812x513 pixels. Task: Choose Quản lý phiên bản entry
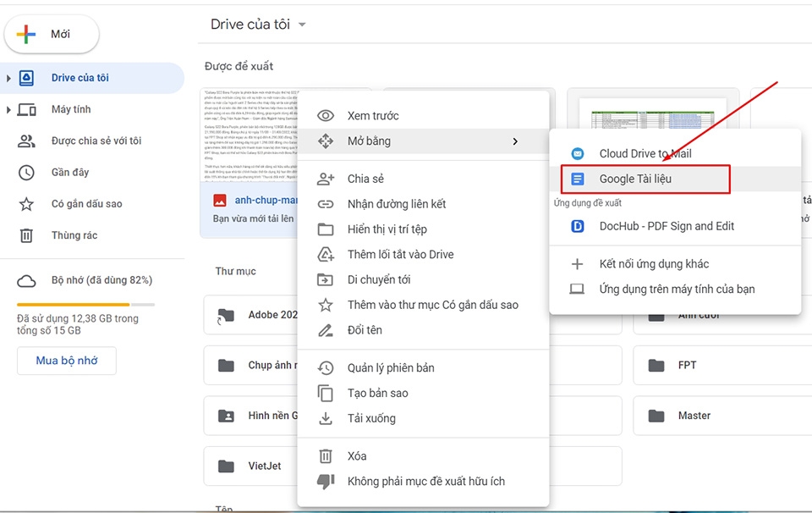[x=423, y=368]
